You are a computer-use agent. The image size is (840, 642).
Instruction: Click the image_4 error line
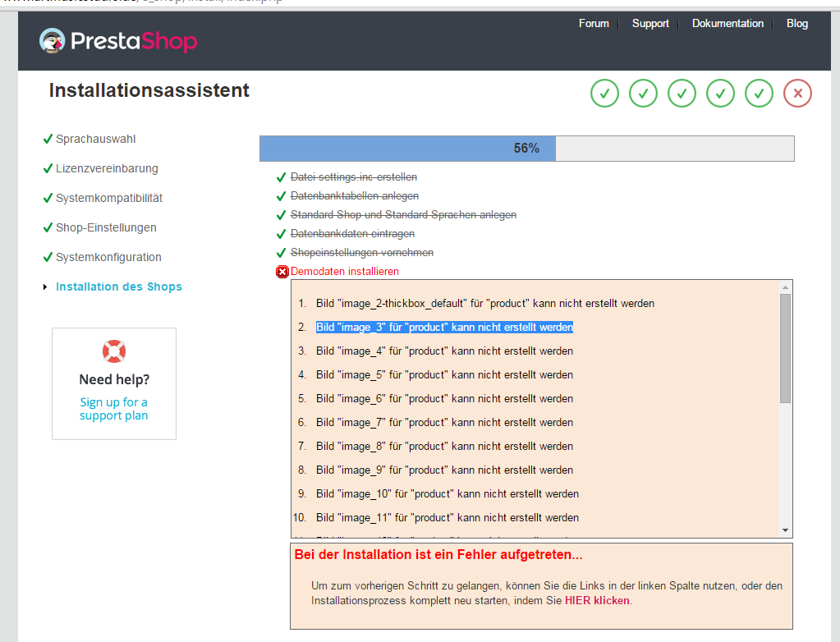pyautogui.click(x=444, y=351)
